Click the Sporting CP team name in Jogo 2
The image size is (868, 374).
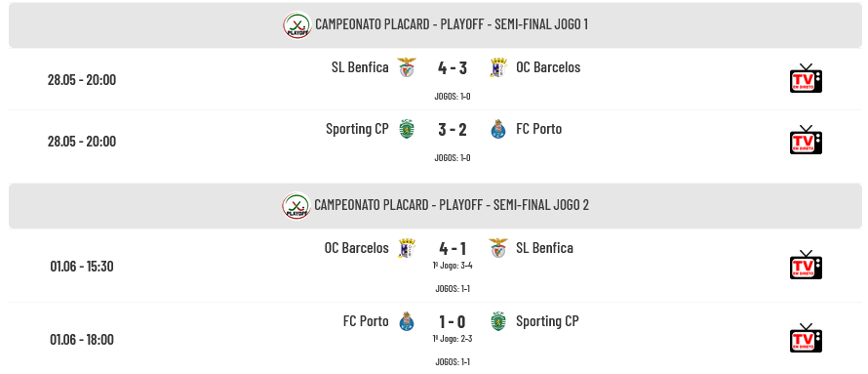point(547,321)
